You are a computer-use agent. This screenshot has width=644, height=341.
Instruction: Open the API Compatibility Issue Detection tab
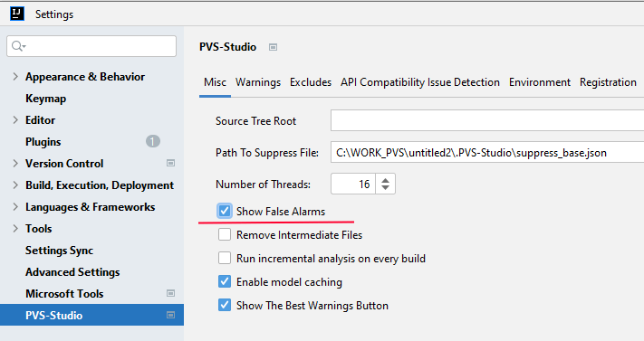coord(419,82)
